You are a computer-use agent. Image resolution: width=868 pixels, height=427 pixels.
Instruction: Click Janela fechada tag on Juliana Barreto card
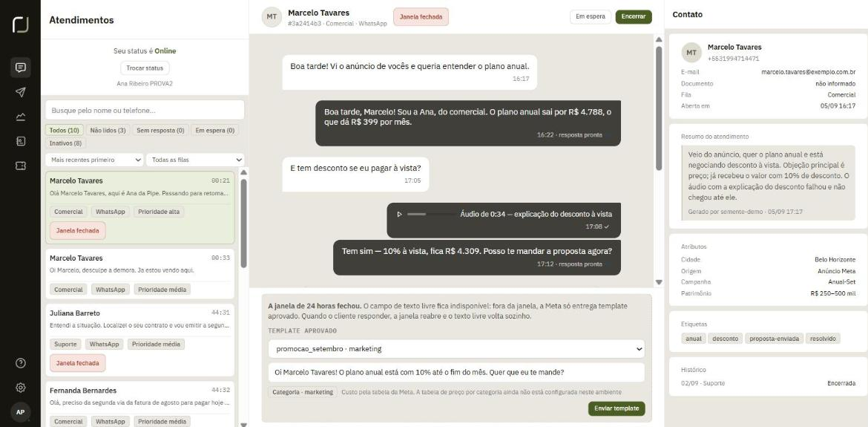pos(77,363)
